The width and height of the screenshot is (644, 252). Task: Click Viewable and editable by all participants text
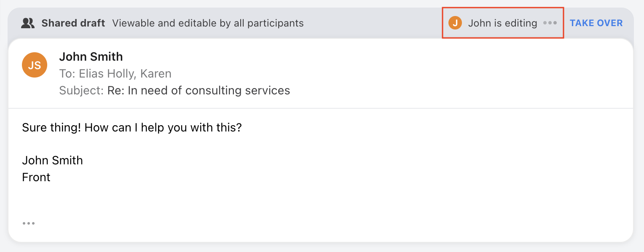tap(208, 23)
